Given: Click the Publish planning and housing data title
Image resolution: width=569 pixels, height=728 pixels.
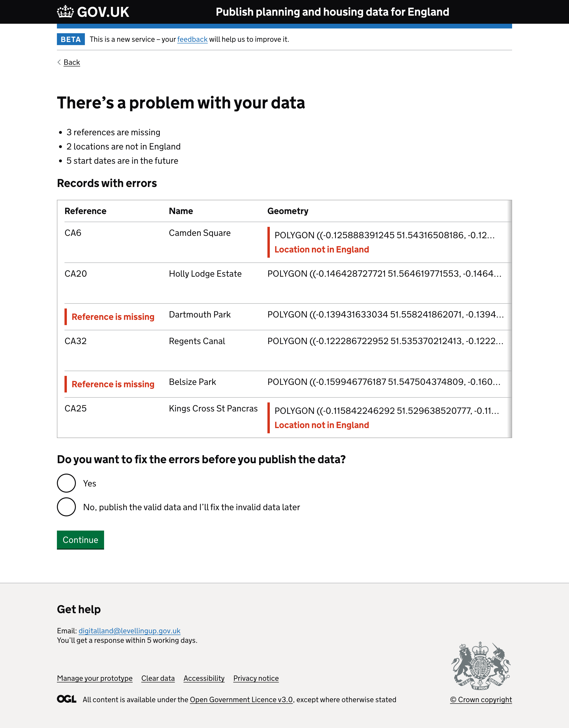Looking at the screenshot, I should click(x=332, y=12).
